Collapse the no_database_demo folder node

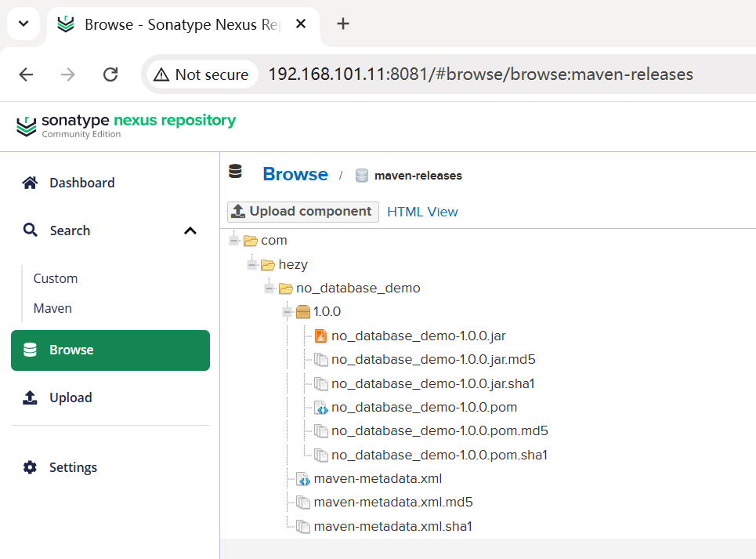tap(269, 289)
